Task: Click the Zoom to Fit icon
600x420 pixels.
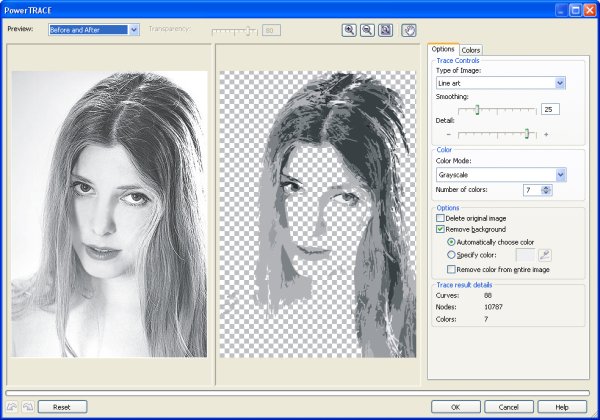Action: (x=385, y=30)
